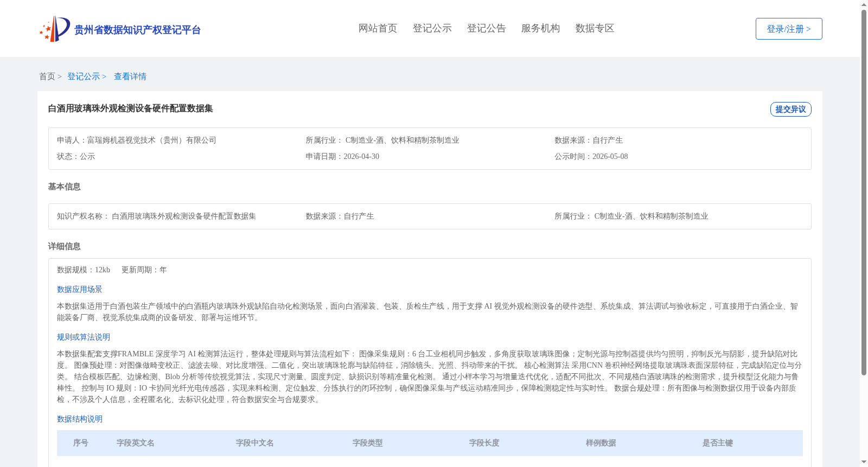Viewport: 868px width, 467px height.
Task: Click 公示时间：2026-05-08 text
Action: coord(591,156)
